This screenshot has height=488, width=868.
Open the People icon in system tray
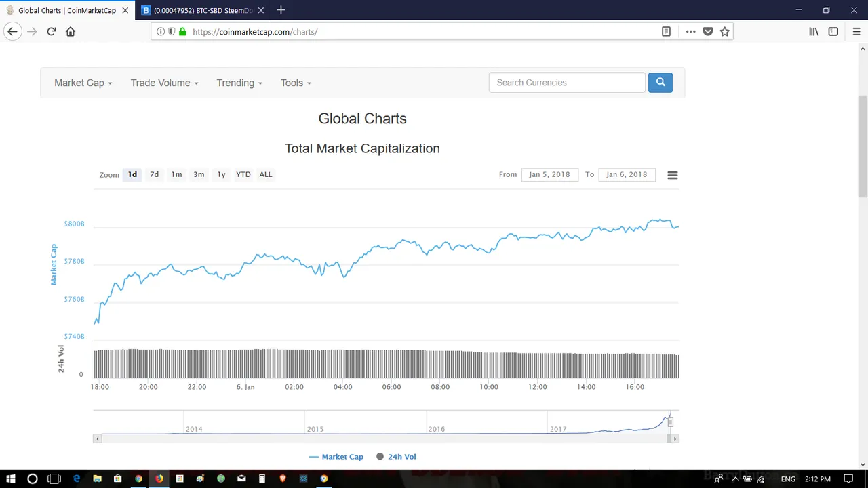[718, 479]
